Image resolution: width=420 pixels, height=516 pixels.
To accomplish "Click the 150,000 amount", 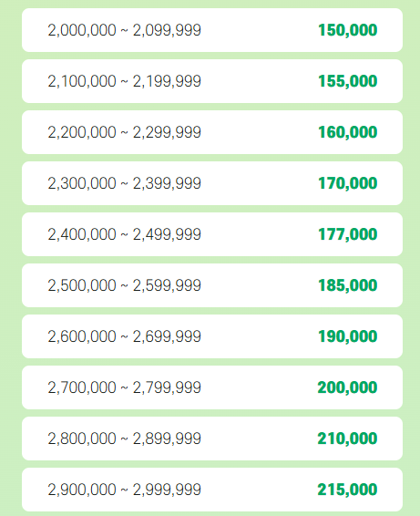I will tap(348, 30).
